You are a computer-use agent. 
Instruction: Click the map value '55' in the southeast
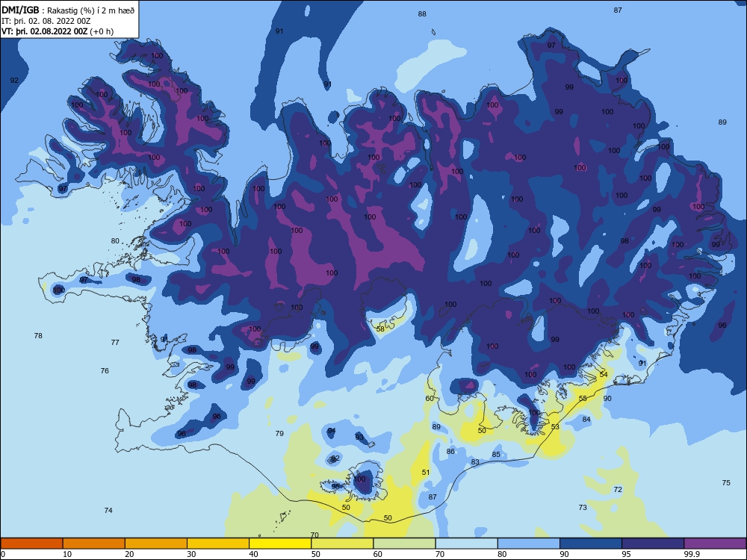(583, 399)
